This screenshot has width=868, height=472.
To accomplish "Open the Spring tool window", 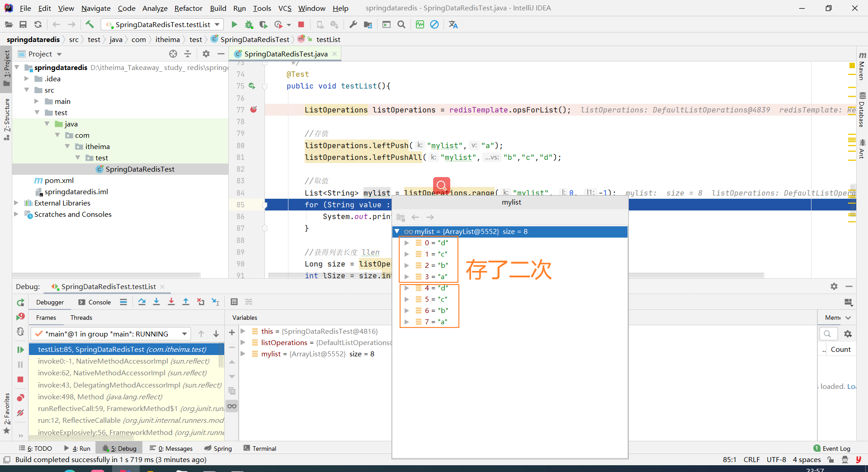I will point(218,448).
